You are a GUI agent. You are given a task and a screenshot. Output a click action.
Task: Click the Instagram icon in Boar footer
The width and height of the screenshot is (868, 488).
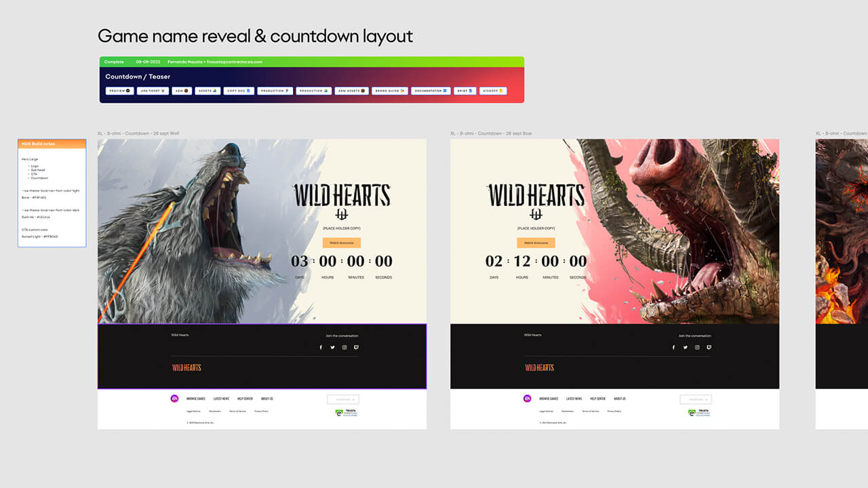697,347
